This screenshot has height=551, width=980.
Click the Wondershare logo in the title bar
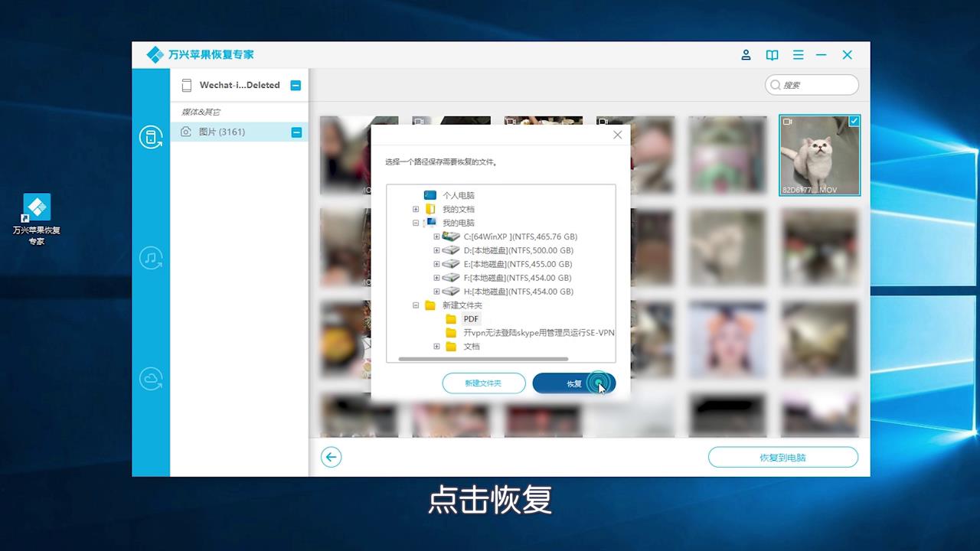(x=155, y=54)
